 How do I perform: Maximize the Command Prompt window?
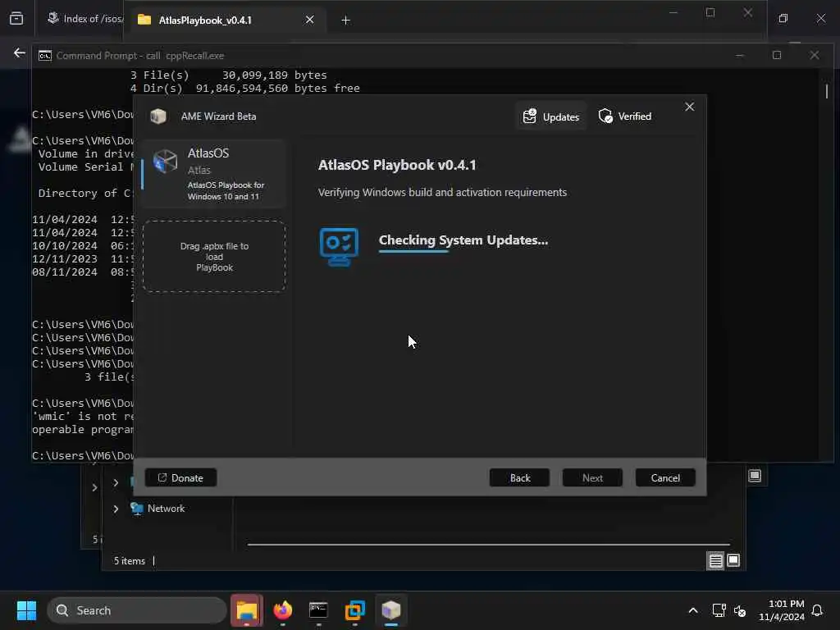coord(777,55)
